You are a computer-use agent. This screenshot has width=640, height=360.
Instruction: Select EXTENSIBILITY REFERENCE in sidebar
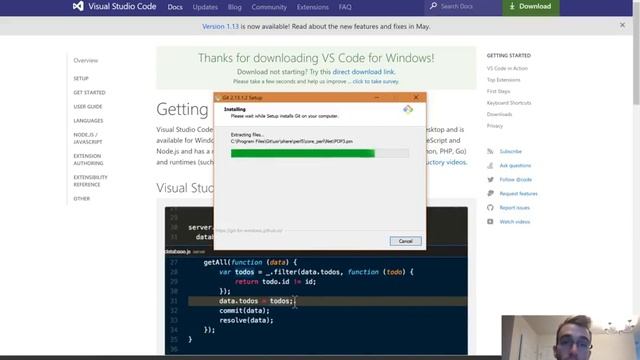click(x=90, y=181)
